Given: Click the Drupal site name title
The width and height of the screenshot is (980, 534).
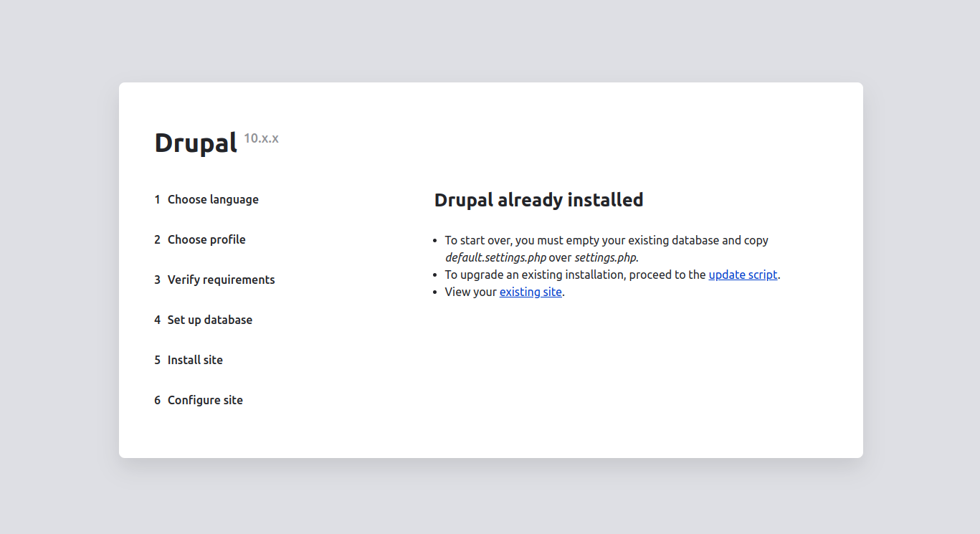Looking at the screenshot, I should point(196,143).
